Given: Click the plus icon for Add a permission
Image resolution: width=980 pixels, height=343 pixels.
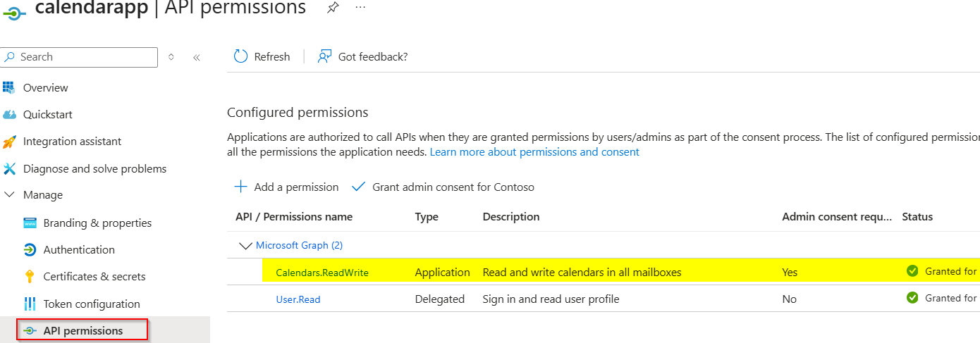Looking at the screenshot, I should (x=241, y=187).
